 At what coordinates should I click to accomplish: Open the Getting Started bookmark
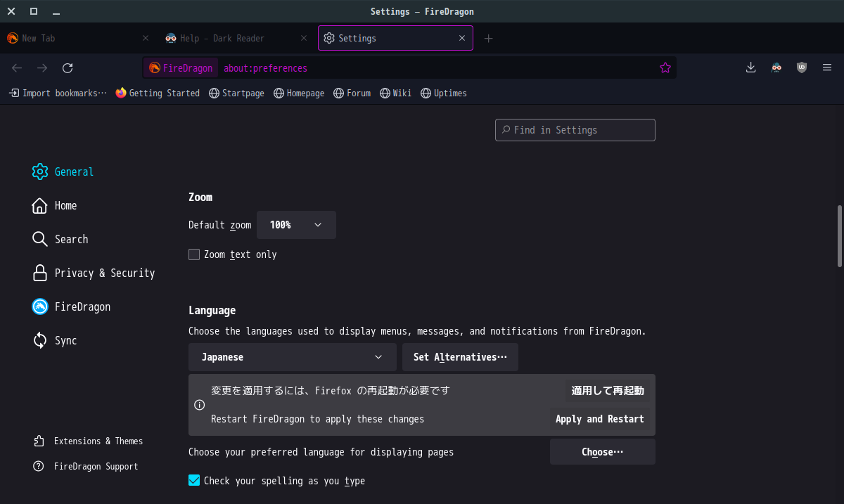158,93
